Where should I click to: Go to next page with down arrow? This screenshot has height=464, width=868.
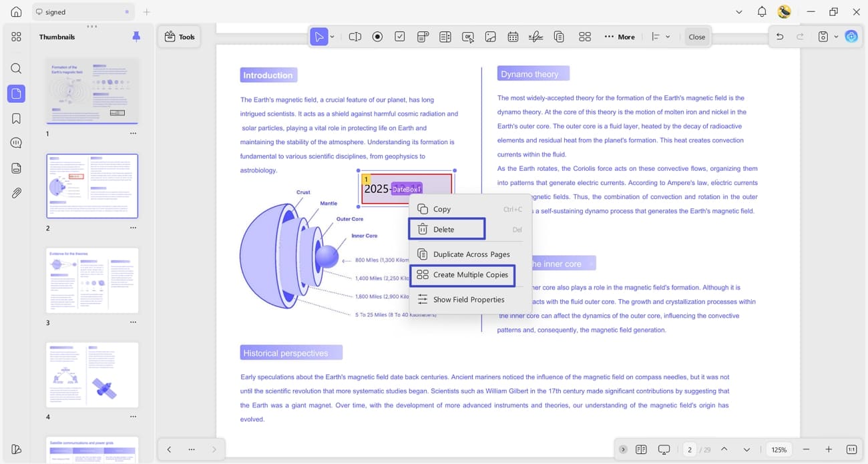746,449
